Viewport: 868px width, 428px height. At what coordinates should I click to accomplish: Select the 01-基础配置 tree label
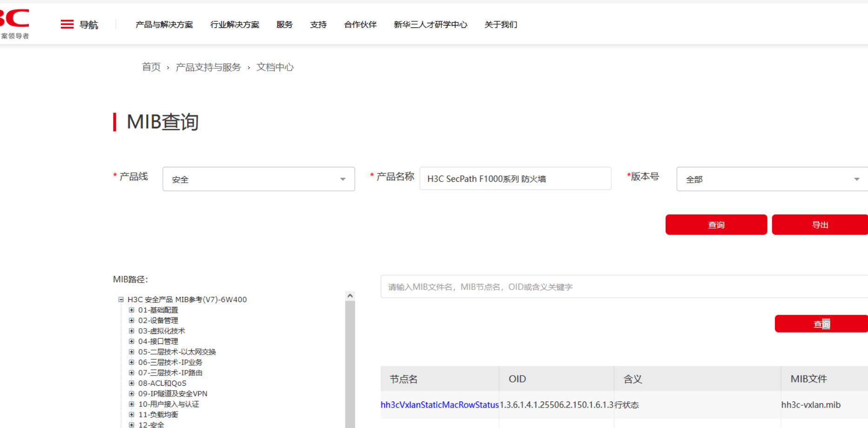click(158, 310)
